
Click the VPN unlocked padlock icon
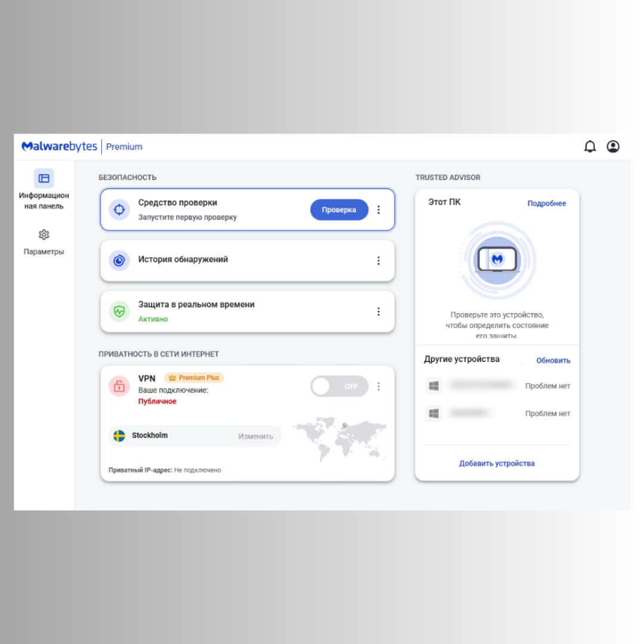(x=119, y=386)
